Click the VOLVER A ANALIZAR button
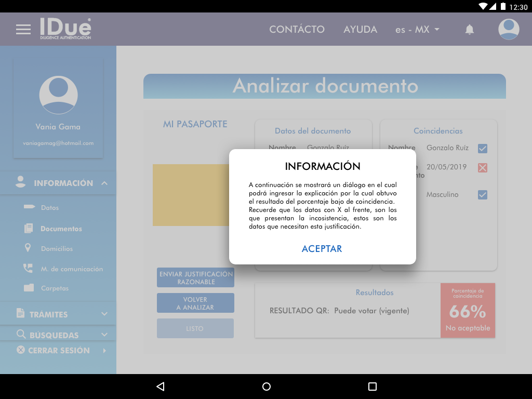The height and width of the screenshot is (399, 532). 195,303
